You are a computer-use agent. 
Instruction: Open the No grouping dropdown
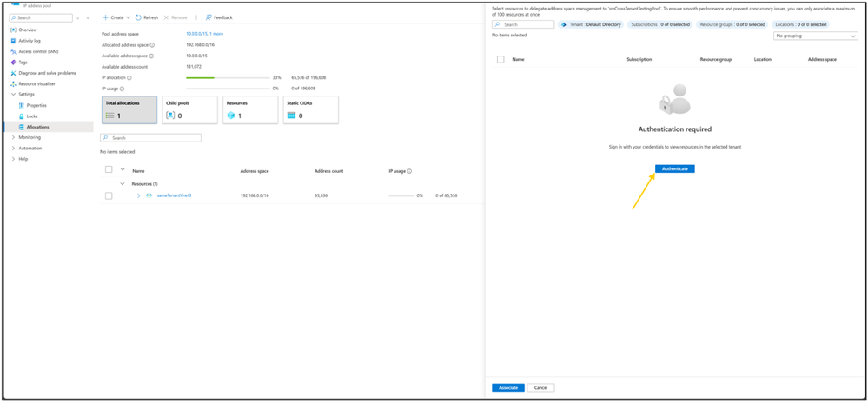(x=815, y=36)
